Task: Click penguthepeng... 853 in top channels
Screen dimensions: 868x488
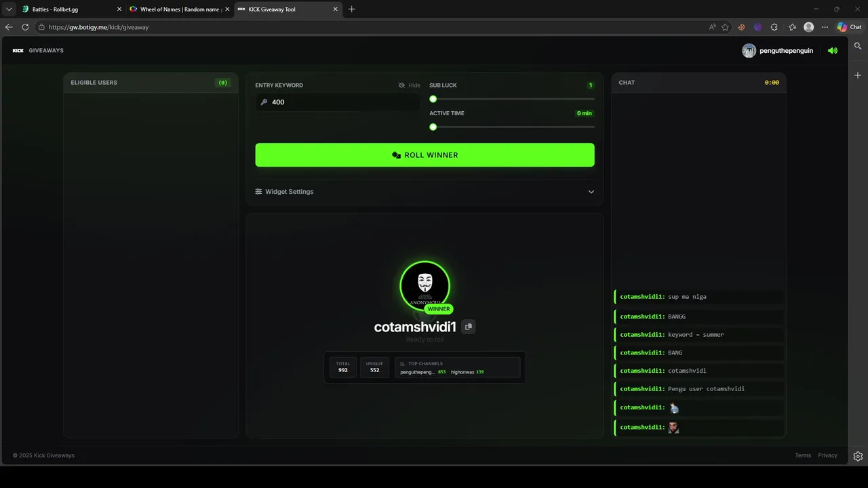Action: tap(422, 372)
